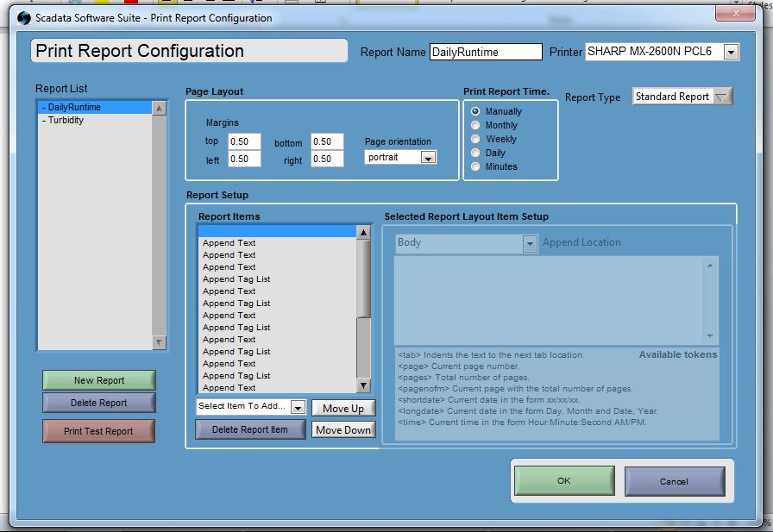This screenshot has width=773, height=532.
Task: Select Weekly print report time
Action: [477, 139]
